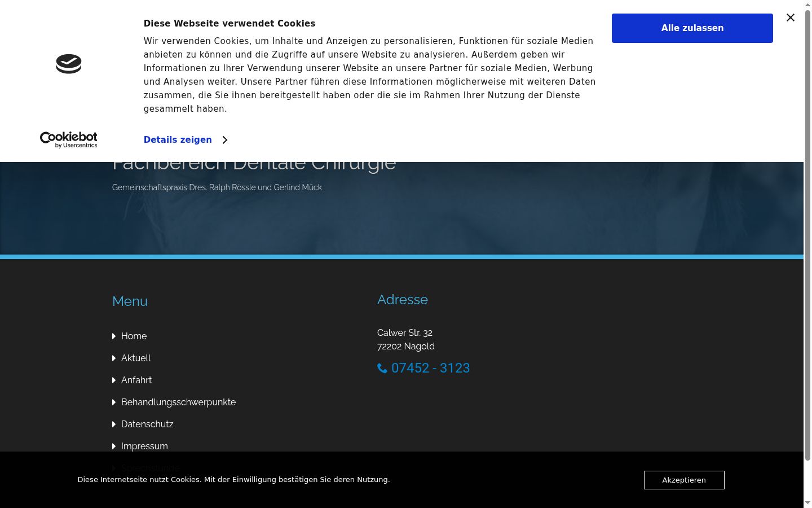
Task: Click the Menu heading
Action: click(130, 301)
